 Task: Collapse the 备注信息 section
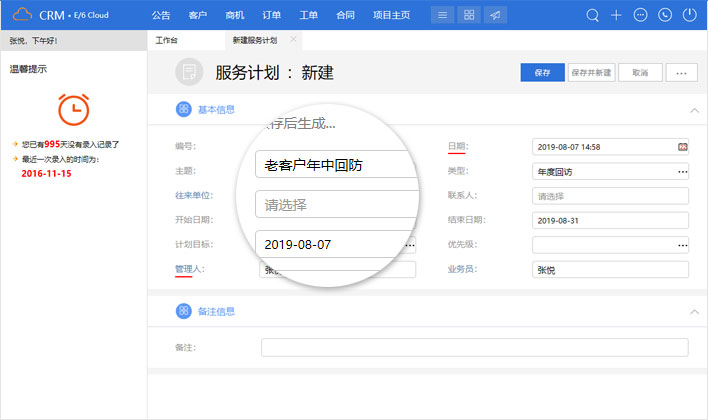coord(694,312)
